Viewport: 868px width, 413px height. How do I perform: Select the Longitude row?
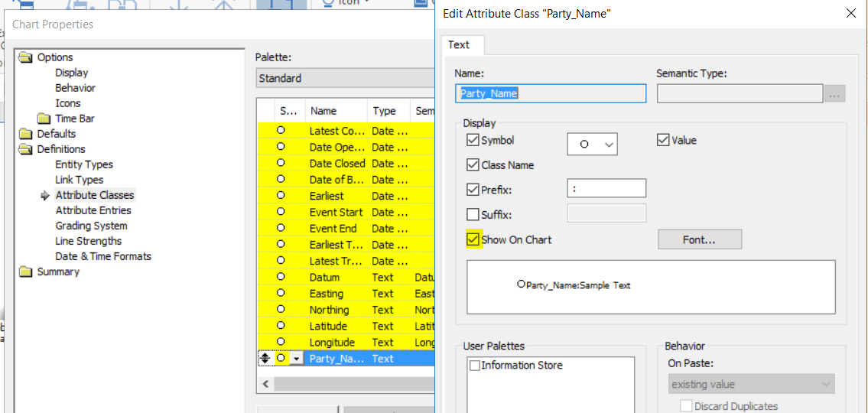point(346,342)
